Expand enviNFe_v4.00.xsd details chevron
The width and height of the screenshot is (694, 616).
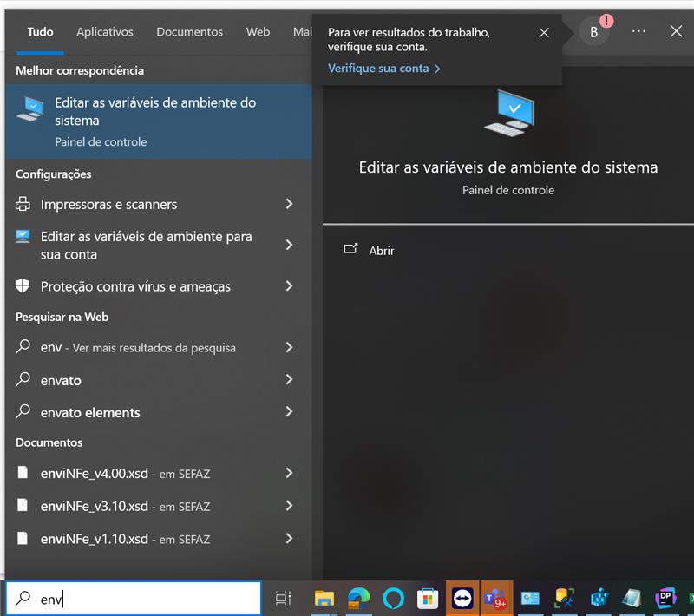290,473
